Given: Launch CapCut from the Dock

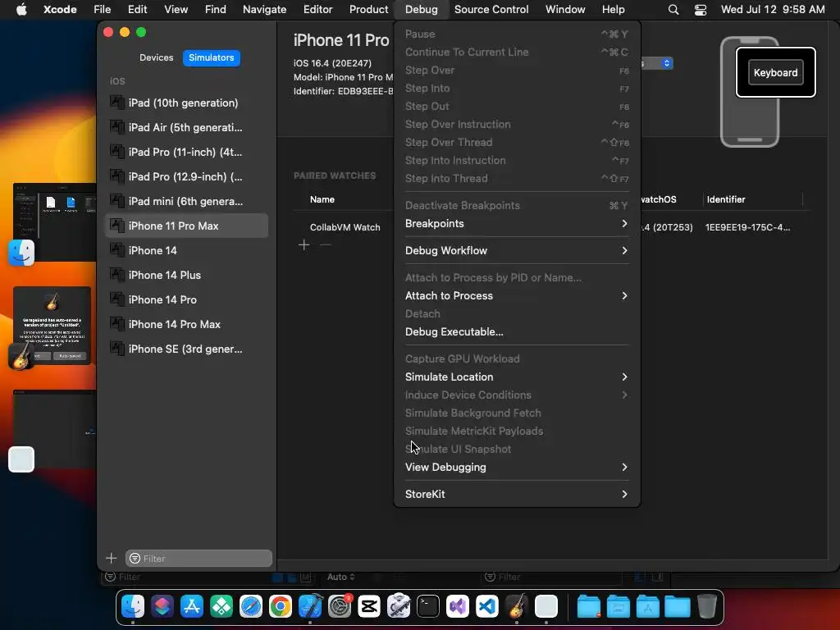Looking at the screenshot, I should 369,606.
